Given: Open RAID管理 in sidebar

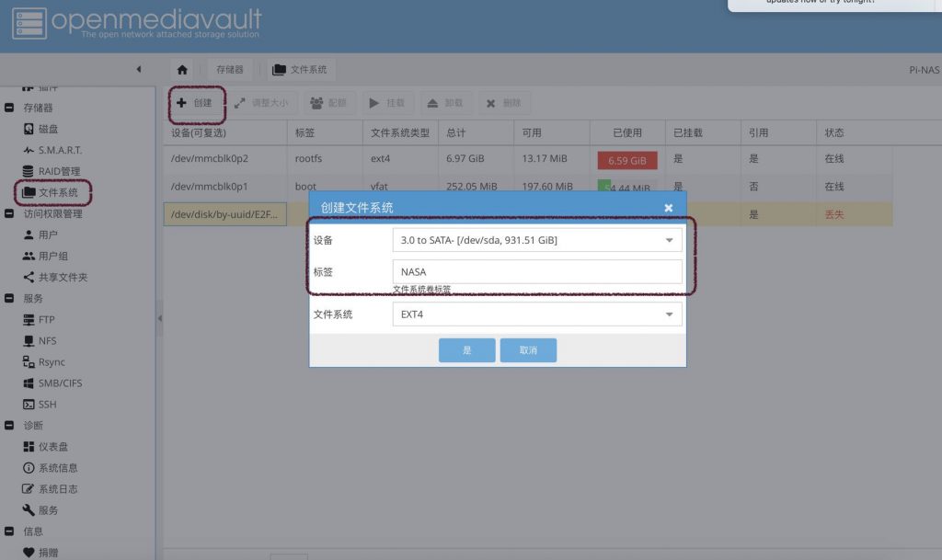Looking at the screenshot, I should (58, 172).
